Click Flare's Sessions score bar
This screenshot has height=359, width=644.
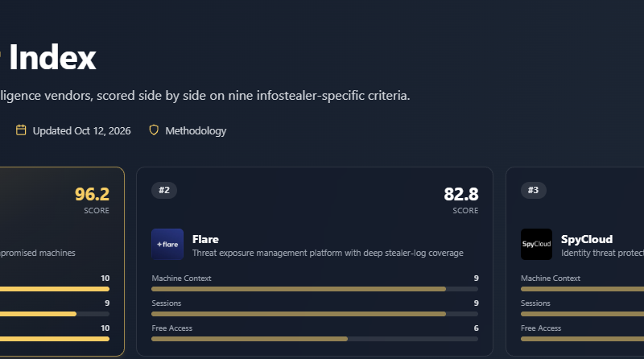[x=315, y=314]
